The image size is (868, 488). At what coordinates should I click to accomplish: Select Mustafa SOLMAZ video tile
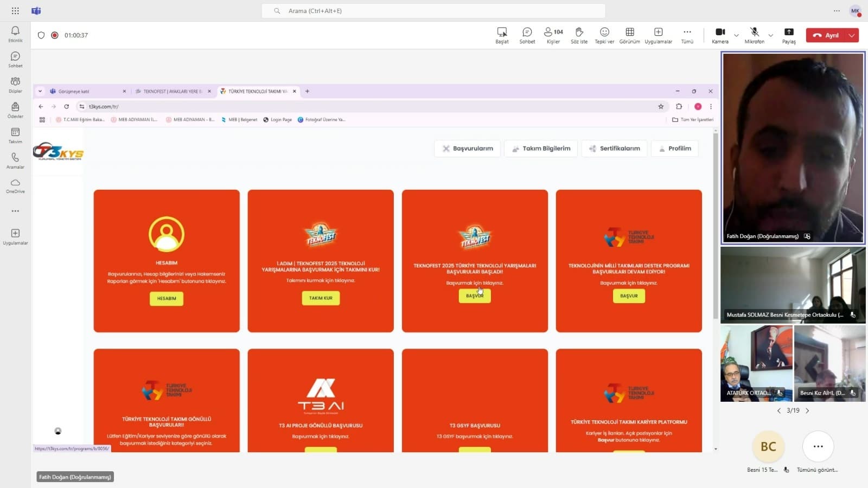point(793,285)
